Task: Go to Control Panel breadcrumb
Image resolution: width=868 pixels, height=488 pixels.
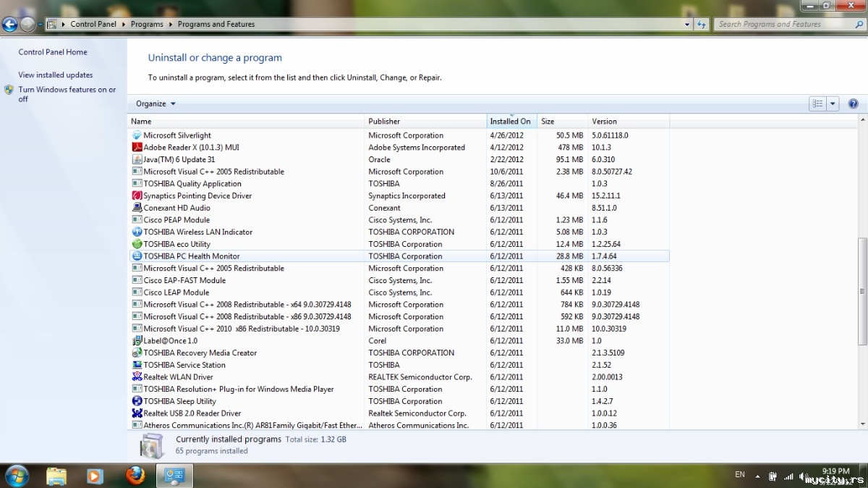Action: (x=93, y=24)
